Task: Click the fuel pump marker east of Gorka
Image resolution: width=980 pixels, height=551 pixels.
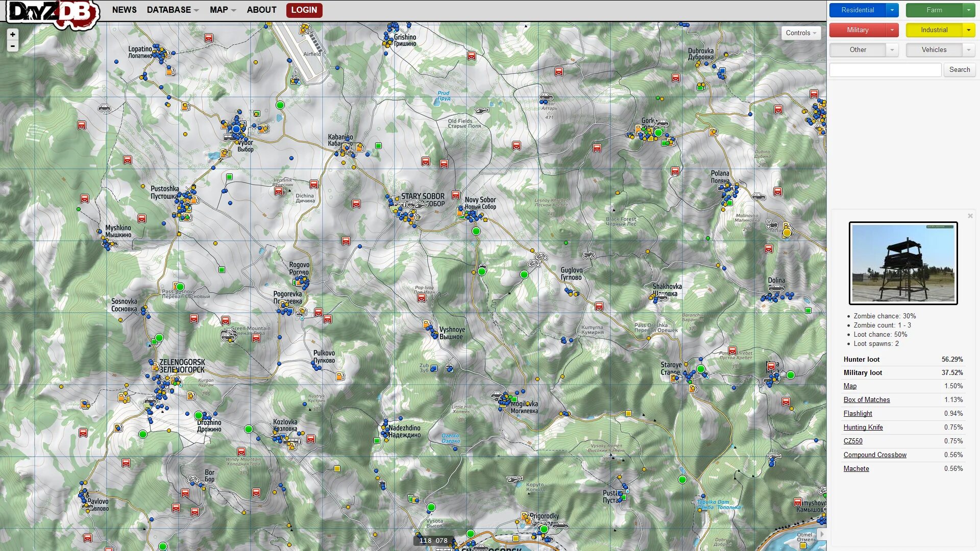Action: tap(713, 132)
